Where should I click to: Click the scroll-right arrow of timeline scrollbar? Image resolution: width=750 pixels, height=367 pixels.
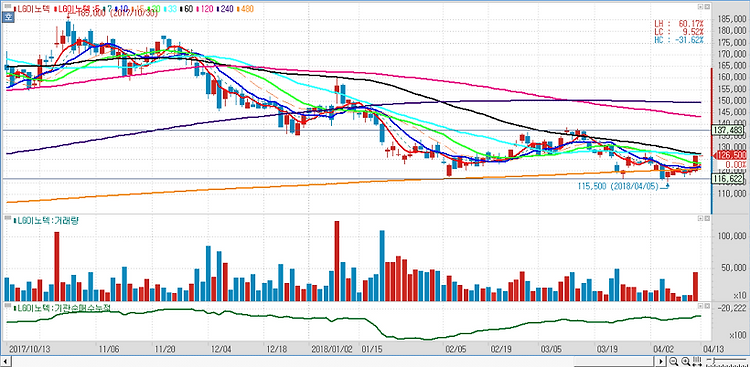661,361
